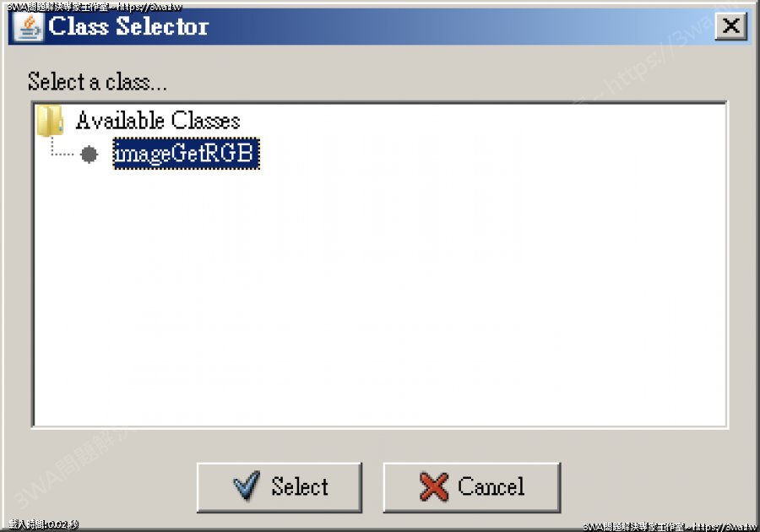Image resolution: width=760 pixels, height=532 pixels.
Task: Click the load time text at bottom-left
Action: (44, 524)
